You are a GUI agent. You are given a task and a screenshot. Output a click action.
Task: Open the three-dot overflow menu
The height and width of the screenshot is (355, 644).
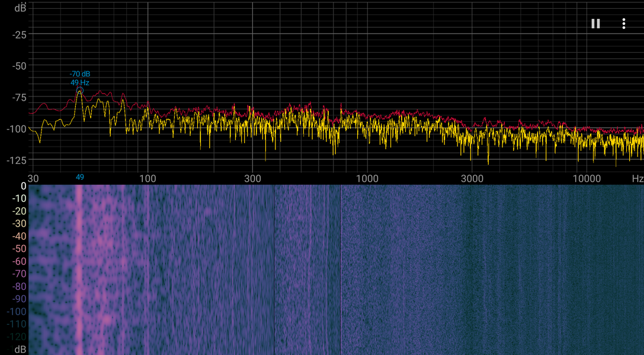pyautogui.click(x=623, y=24)
